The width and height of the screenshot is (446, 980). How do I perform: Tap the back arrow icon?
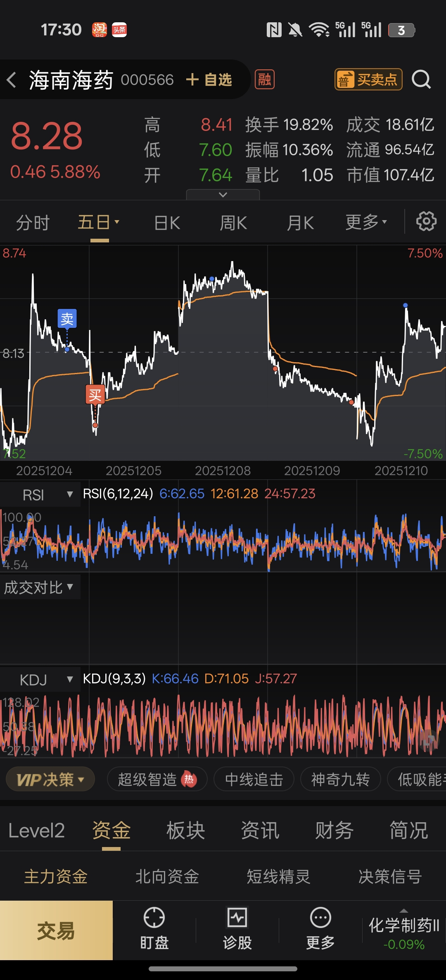[12, 79]
